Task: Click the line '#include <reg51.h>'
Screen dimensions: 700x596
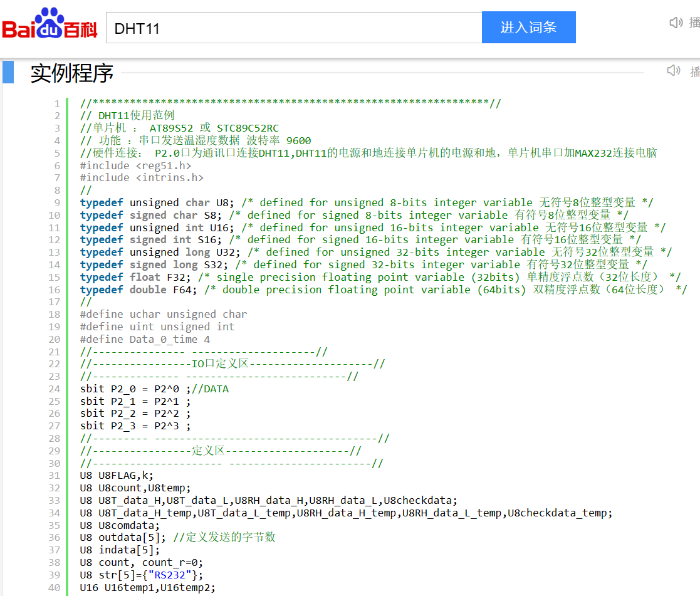Action: click(136, 165)
